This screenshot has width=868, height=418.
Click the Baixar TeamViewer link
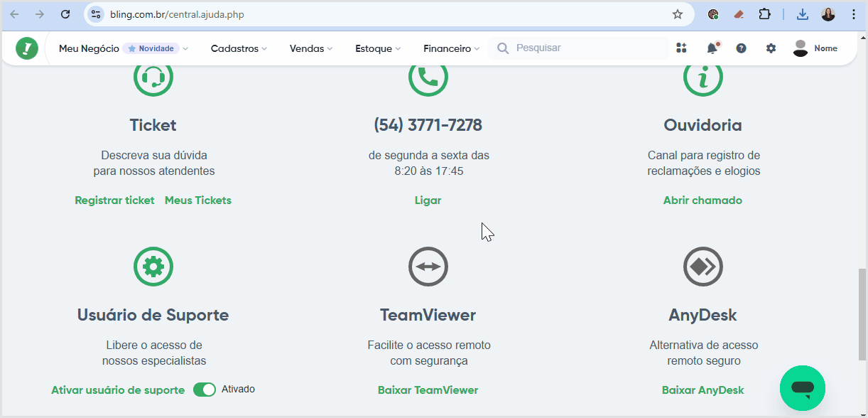click(428, 390)
